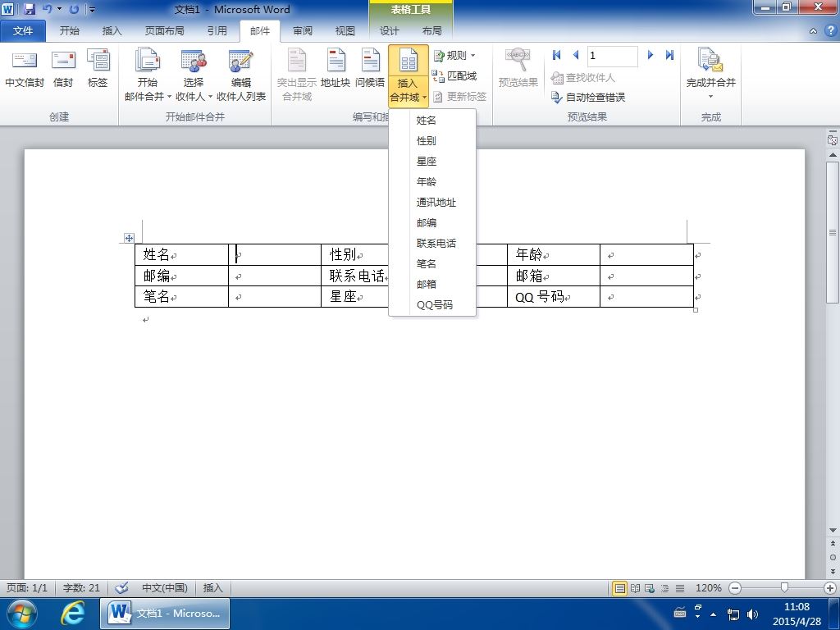Click the table move handle icon
Screen dimensions: 840x630
coord(129,239)
